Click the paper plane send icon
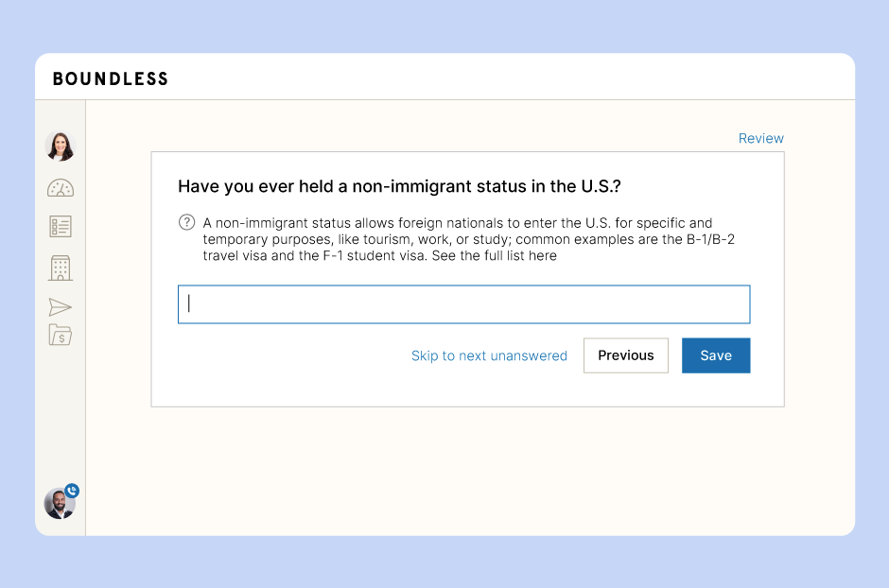 coord(61,307)
